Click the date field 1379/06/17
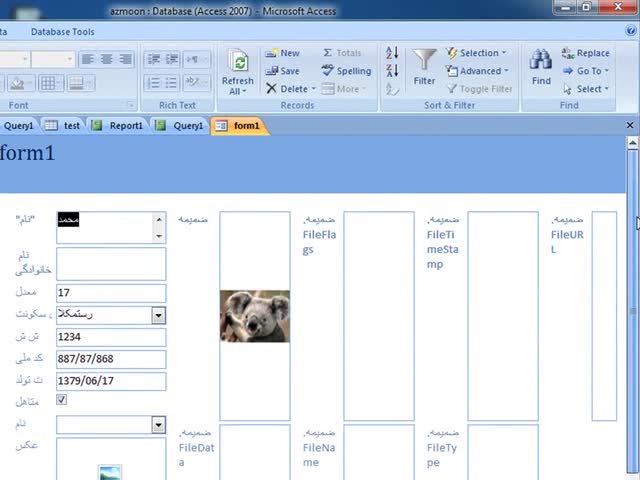640x480 pixels. pos(111,381)
